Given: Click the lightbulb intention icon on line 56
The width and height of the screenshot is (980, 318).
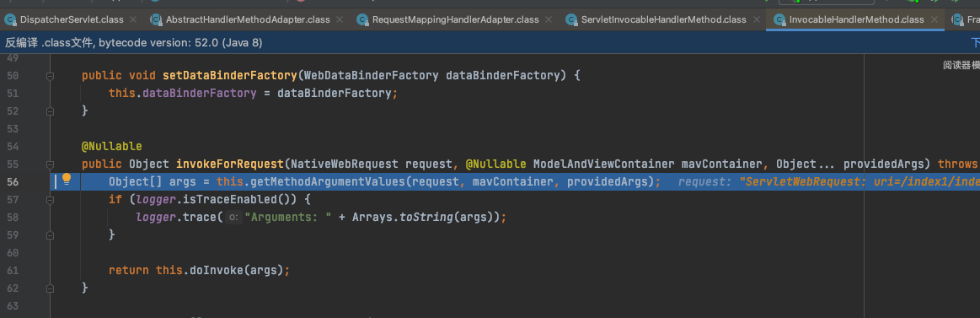Looking at the screenshot, I should (x=67, y=181).
